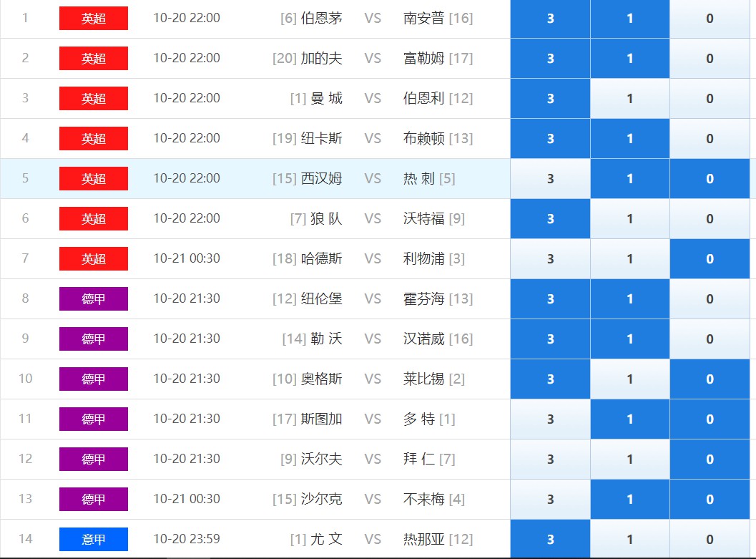Viewport: 756px width, 559px height.
Task: Click the 英超 league tag in row 1
Action: coord(94,19)
